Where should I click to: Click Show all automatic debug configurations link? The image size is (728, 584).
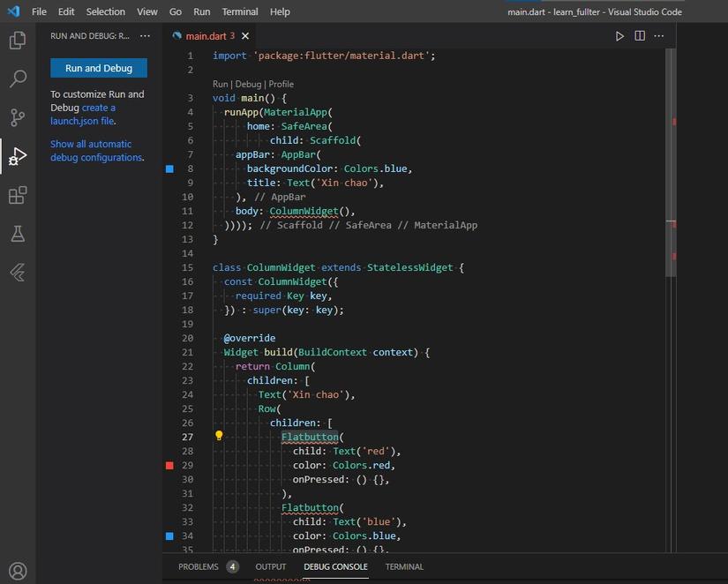[x=95, y=151]
